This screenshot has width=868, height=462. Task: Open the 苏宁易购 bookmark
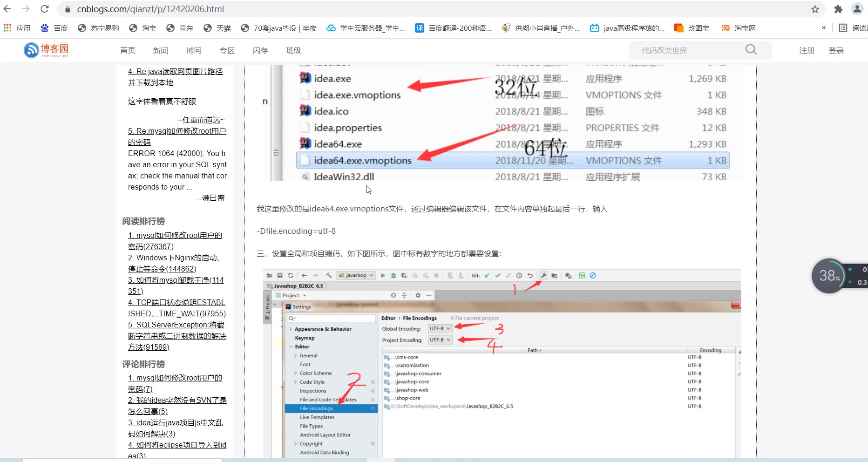pyautogui.click(x=98, y=28)
